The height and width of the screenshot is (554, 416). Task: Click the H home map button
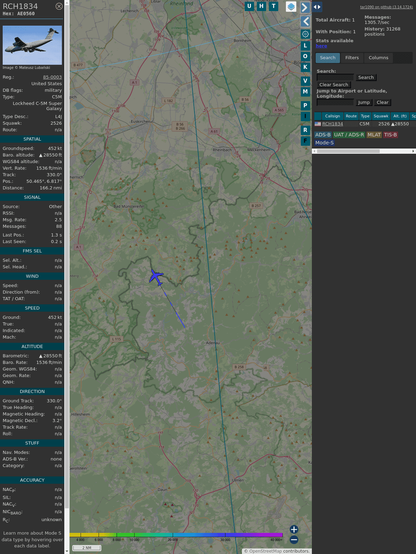click(261, 6)
